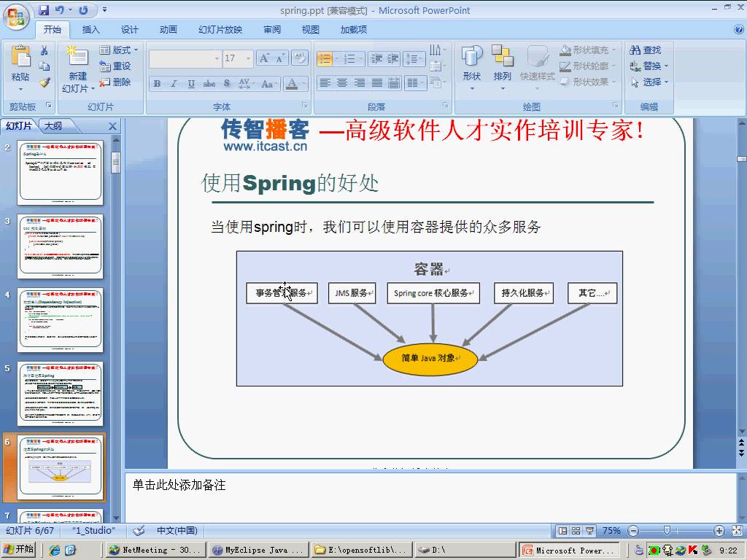Open the Design (设计) ribbon tab

[x=129, y=29]
